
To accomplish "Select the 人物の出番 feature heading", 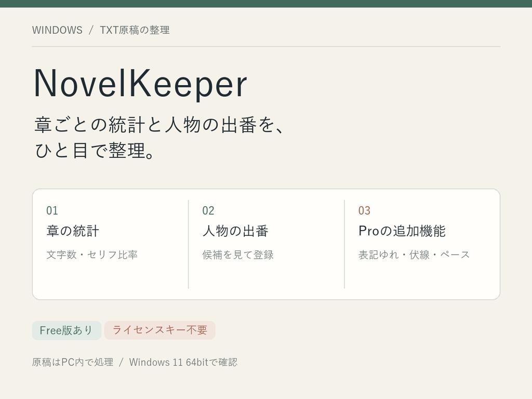I will 235,231.
